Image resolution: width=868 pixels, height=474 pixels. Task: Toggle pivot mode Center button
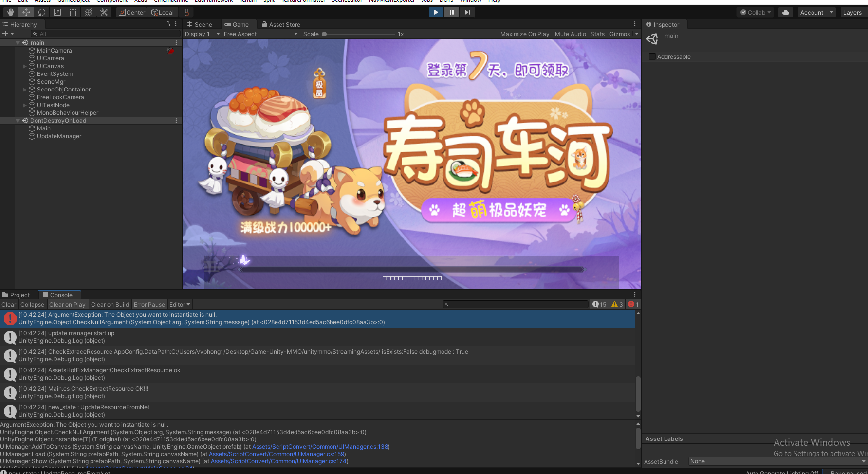[x=132, y=12]
